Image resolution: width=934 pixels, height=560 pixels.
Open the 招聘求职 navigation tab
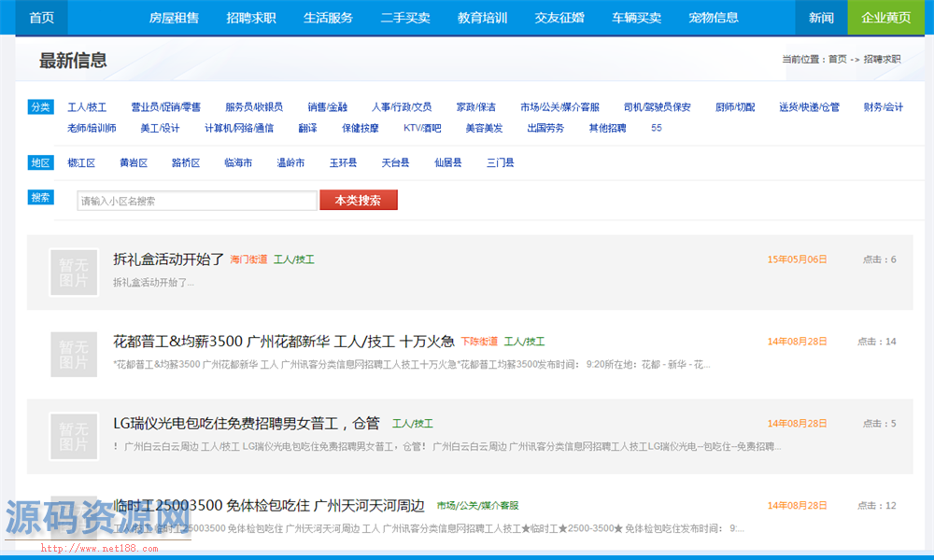tap(250, 18)
